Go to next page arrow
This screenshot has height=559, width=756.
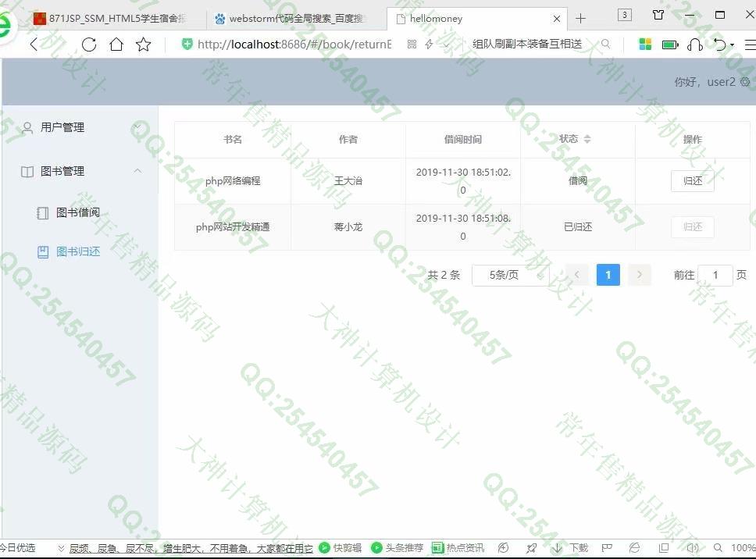pyautogui.click(x=640, y=275)
